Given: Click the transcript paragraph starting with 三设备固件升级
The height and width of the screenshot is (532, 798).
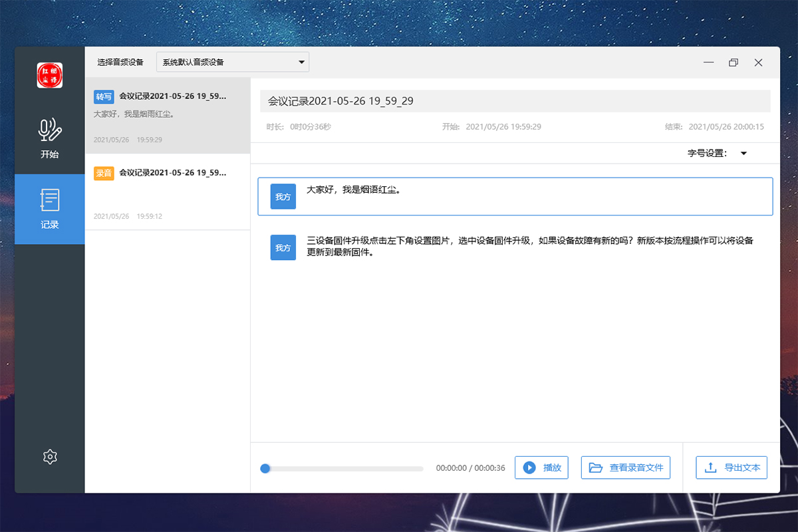Looking at the screenshot, I should (529, 247).
